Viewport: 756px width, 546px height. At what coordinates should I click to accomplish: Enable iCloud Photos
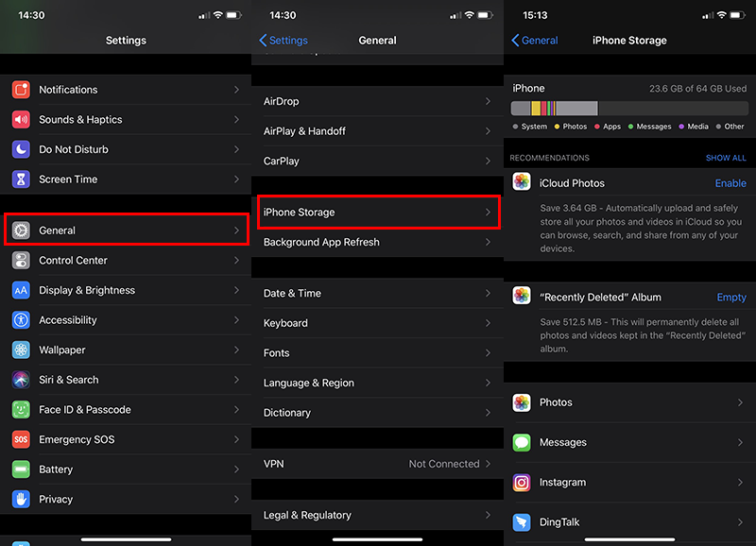click(730, 182)
